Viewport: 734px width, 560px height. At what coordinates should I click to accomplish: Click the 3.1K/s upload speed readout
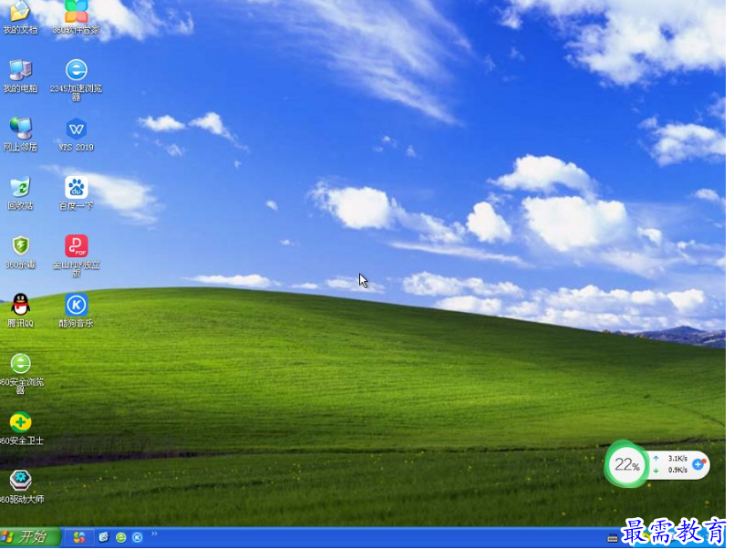tap(677, 459)
